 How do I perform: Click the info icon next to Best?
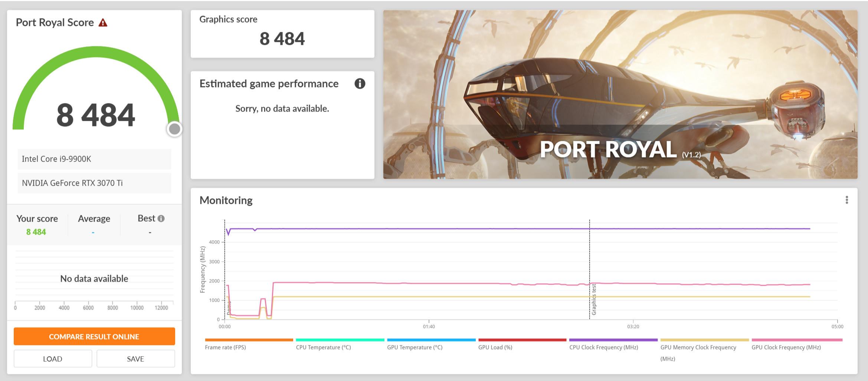pyautogui.click(x=161, y=219)
